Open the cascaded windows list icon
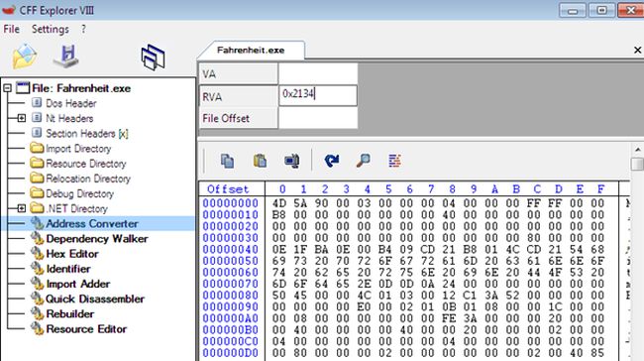This screenshot has height=361, width=644. pos(153,58)
